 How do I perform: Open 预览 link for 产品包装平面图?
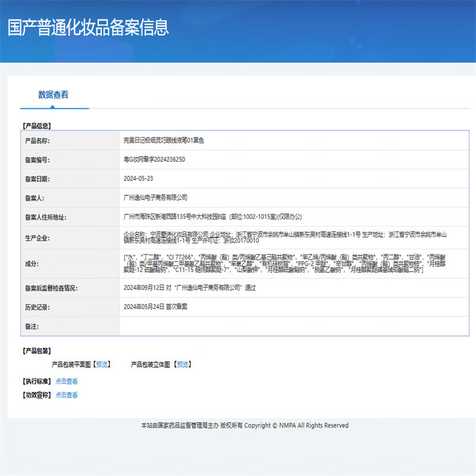click(x=101, y=364)
